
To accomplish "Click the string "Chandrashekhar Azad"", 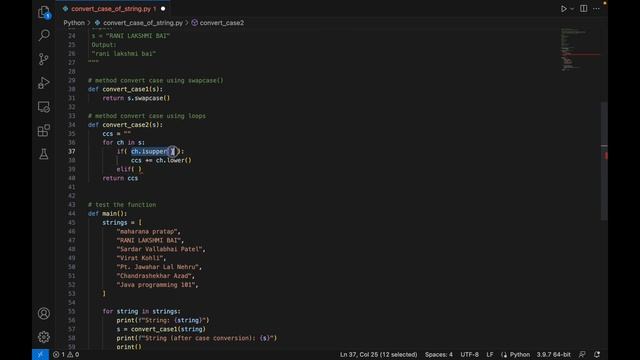I will (x=154, y=276).
